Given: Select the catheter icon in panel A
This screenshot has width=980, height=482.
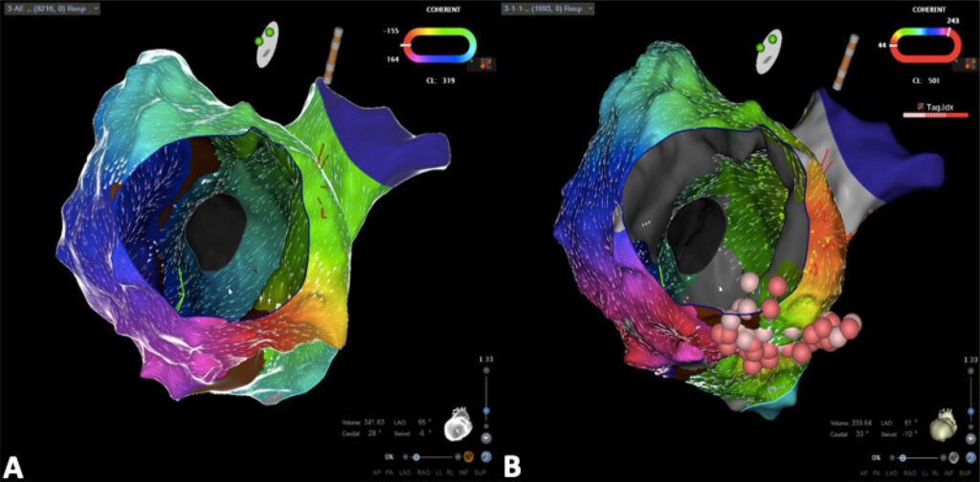Looking at the screenshot, I should pyautogui.click(x=333, y=55).
